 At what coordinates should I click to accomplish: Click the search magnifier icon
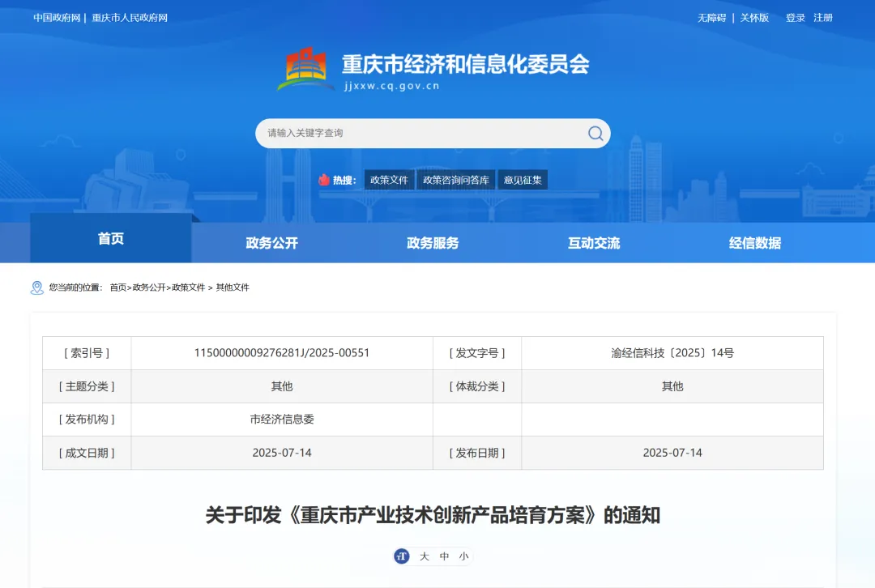click(x=595, y=134)
